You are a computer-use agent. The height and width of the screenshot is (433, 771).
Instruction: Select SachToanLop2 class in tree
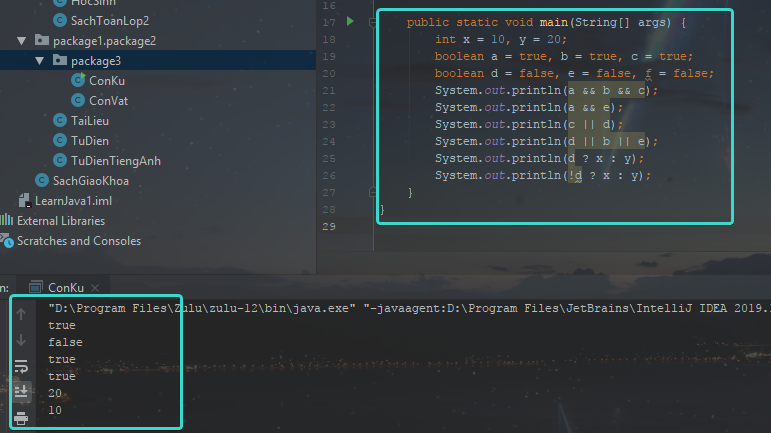click(x=110, y=21)
